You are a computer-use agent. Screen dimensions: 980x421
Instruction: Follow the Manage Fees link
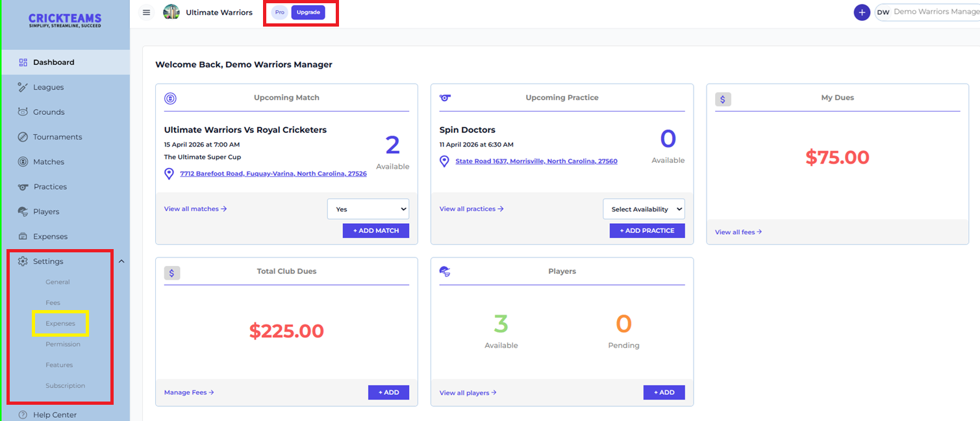click(x=189, y=392)
